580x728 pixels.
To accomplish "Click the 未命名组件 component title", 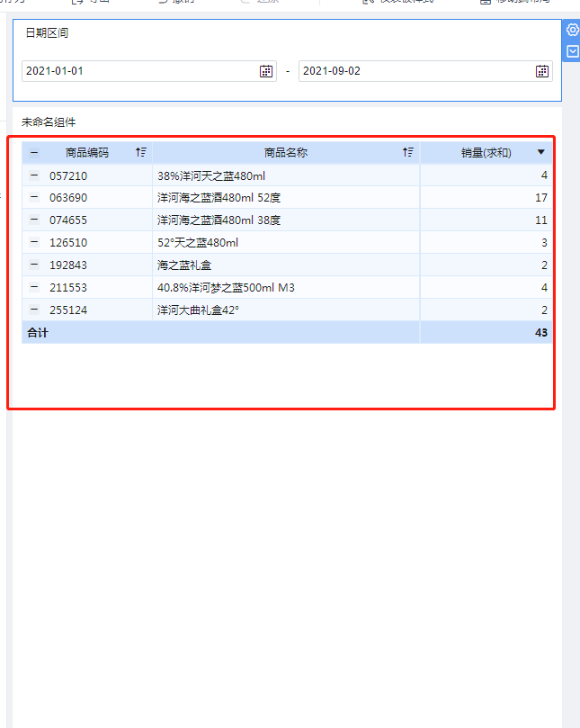I will 49,122.
